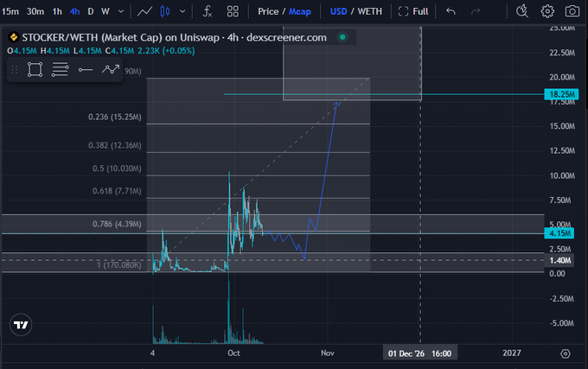The width and height of the screenshot is (588, 369).
Task: Click the 0.5 (10.030M) Fib level label
Action: 117,169
